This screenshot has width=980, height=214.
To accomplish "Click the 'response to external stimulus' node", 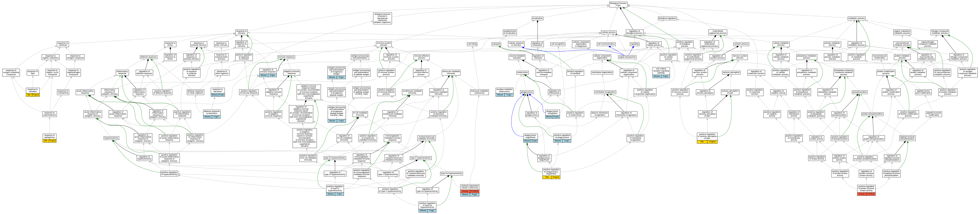I will (199, 44).
